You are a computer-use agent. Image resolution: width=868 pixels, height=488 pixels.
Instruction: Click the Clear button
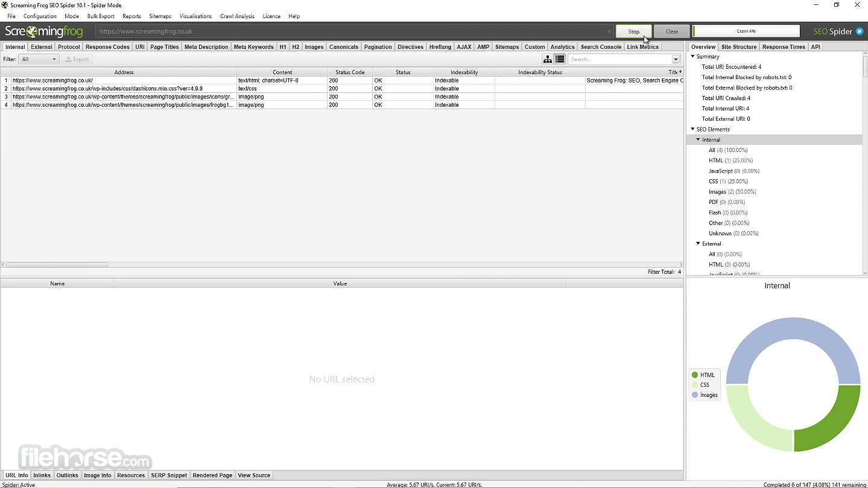(672, 31)
